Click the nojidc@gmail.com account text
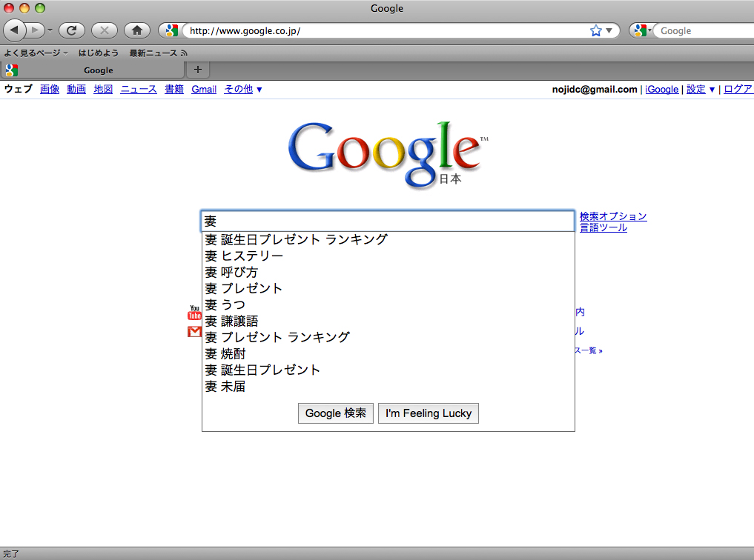Viewport: 754px width, 560px height. coord(595,90)
